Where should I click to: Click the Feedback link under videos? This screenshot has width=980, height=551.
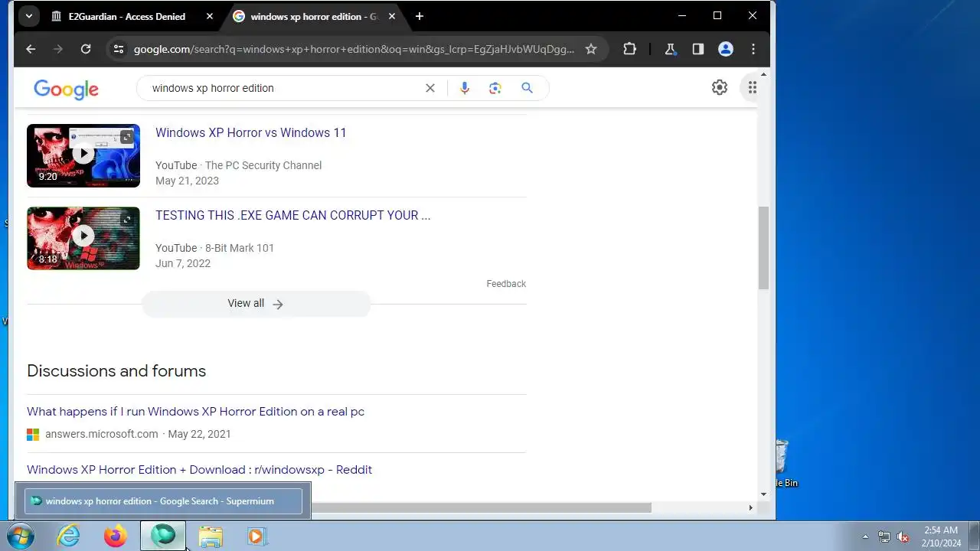[506, 284]
